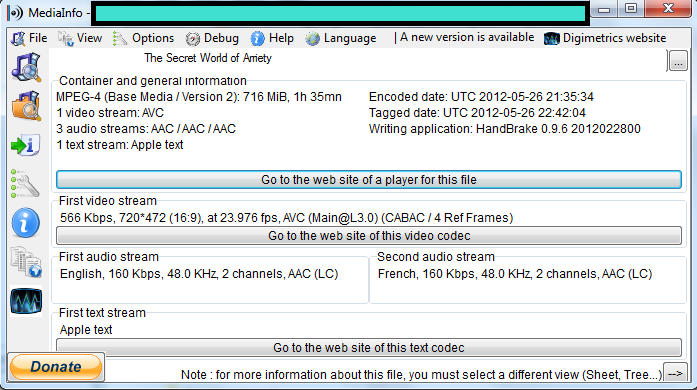Click 'Writing application: HandBrake 0.9.6' text

pos(505,129)
